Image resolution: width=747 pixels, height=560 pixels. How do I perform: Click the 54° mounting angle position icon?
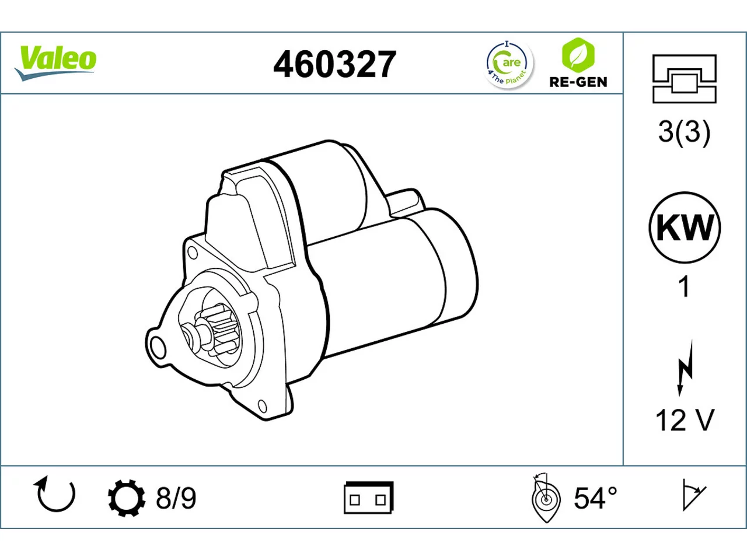click(546, 498)
